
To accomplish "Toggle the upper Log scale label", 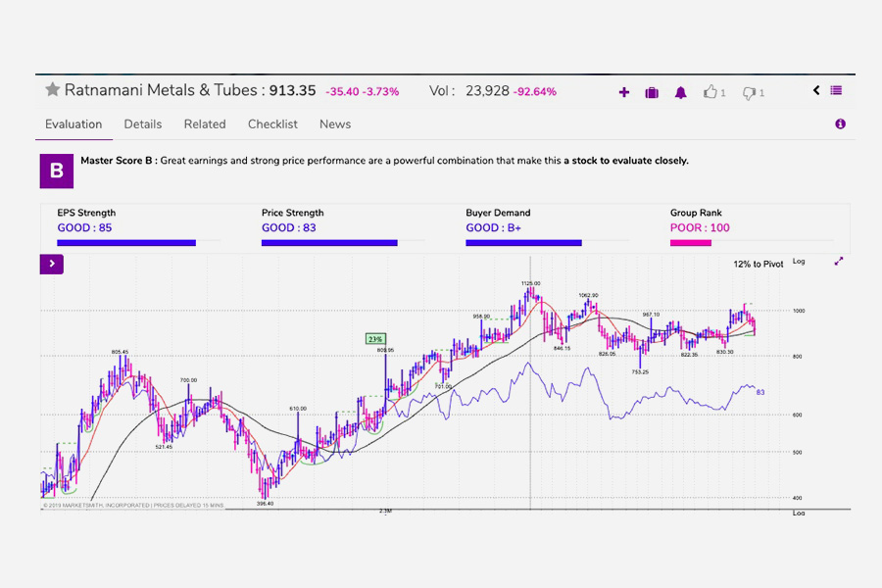I will pos(799,261).
